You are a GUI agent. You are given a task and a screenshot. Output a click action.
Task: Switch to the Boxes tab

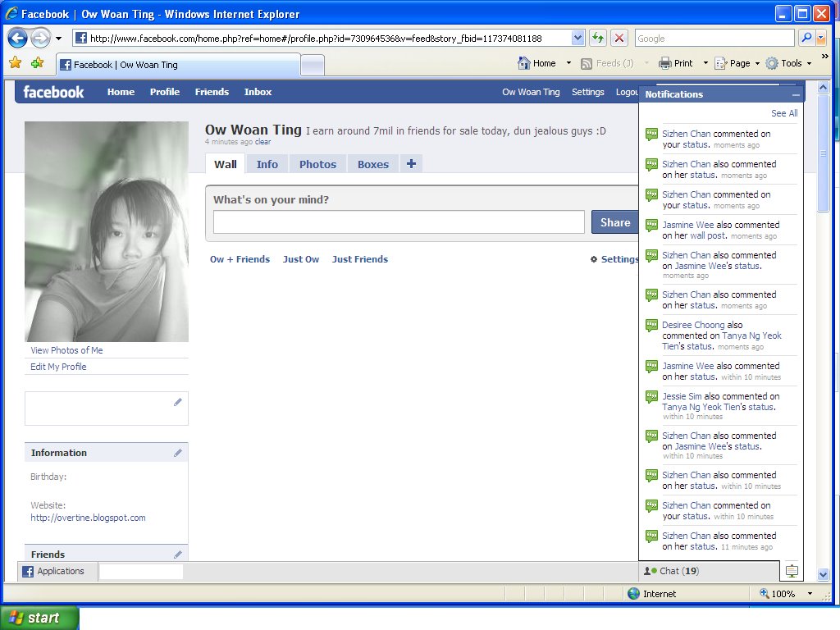click(x=373, y=164)
